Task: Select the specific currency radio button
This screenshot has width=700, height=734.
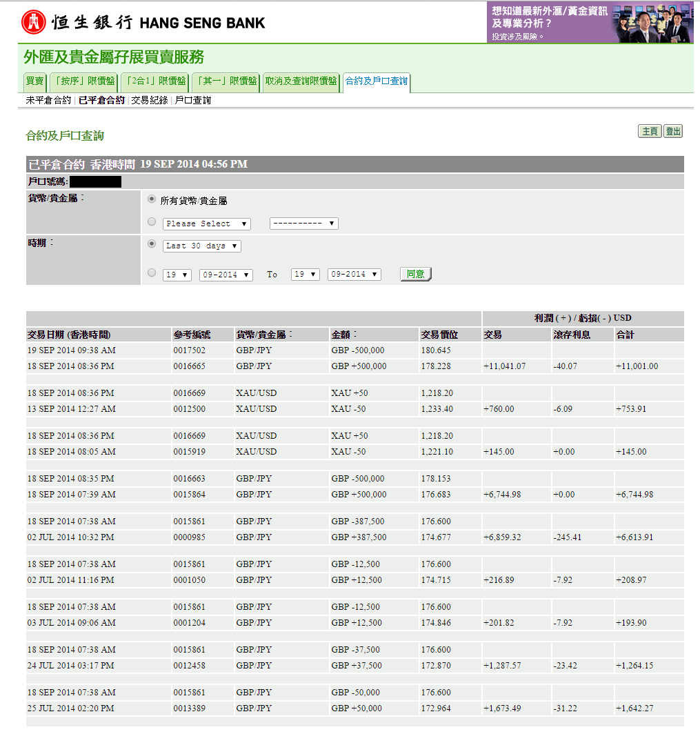Action: coord(152,222)
